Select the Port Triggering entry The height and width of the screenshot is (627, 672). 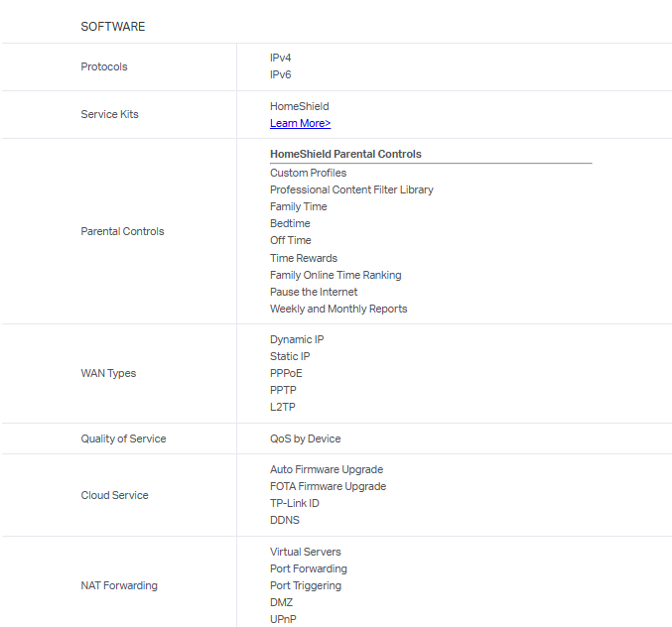click(306, 585)
